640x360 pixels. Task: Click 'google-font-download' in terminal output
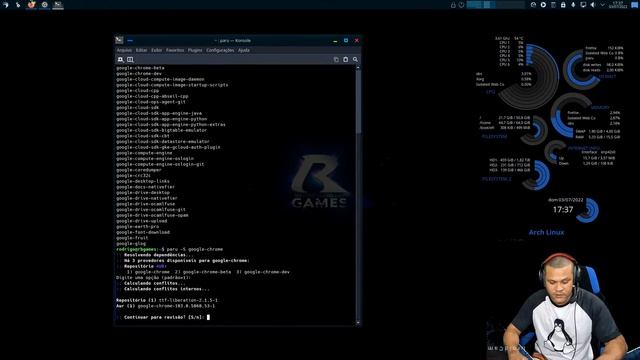(143, 232)
